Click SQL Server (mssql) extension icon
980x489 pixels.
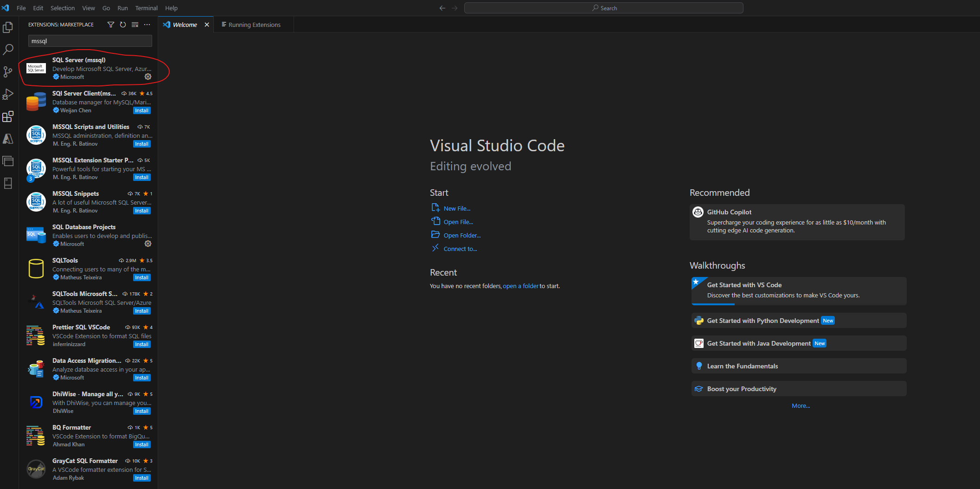(36, 68)
